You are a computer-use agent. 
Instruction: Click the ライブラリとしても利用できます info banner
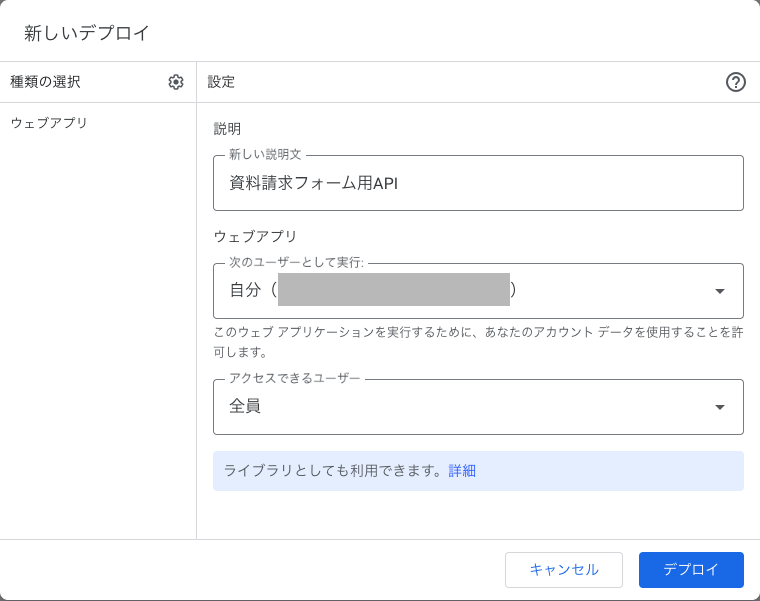coord(478,471)
